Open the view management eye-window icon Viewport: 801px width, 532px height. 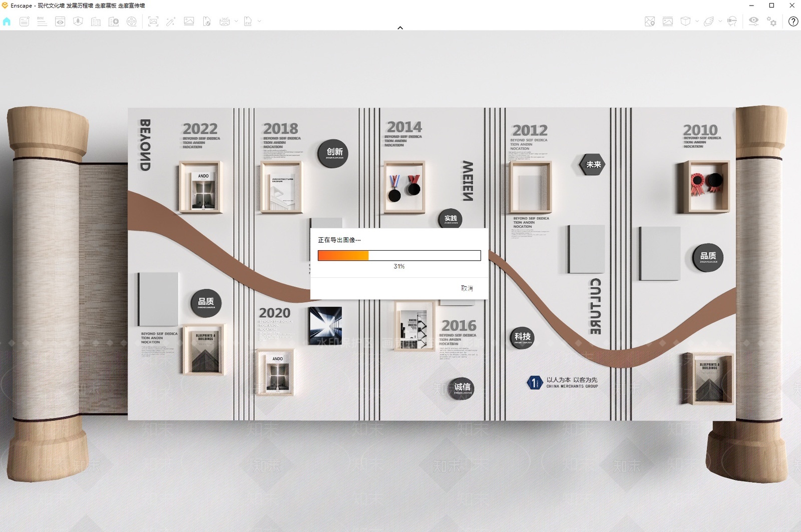tap(60, 22)
